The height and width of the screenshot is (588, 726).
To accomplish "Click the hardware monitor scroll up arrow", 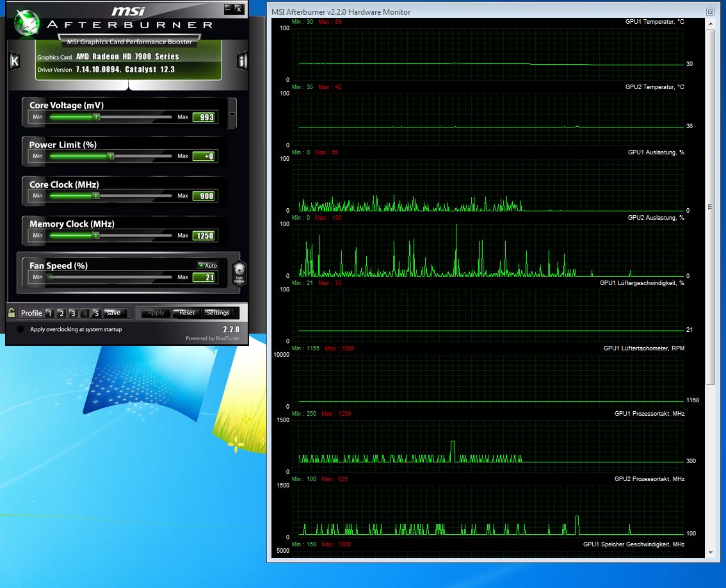I will 711,23.
